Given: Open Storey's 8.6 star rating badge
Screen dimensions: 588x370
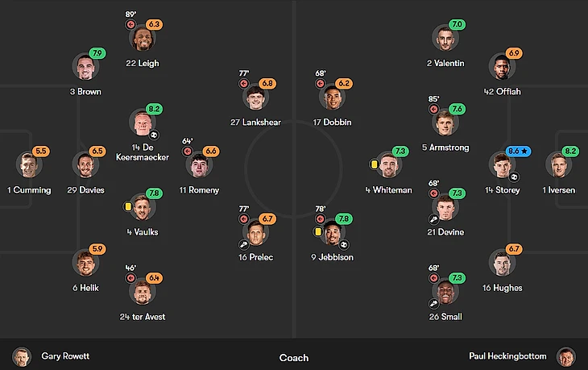Looking at the screenshot, I should point(519,151).
